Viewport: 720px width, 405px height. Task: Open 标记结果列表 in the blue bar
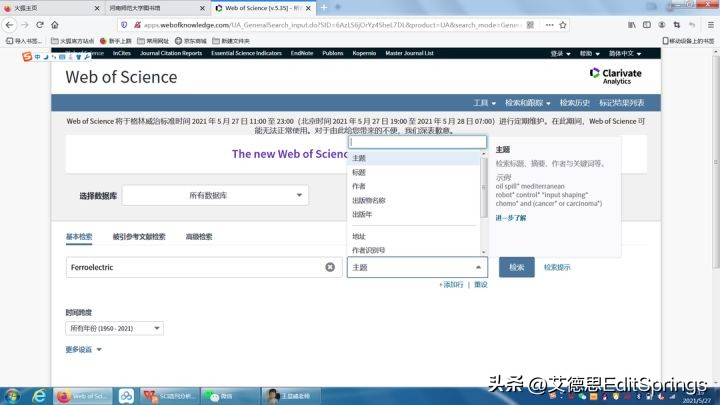621,103
